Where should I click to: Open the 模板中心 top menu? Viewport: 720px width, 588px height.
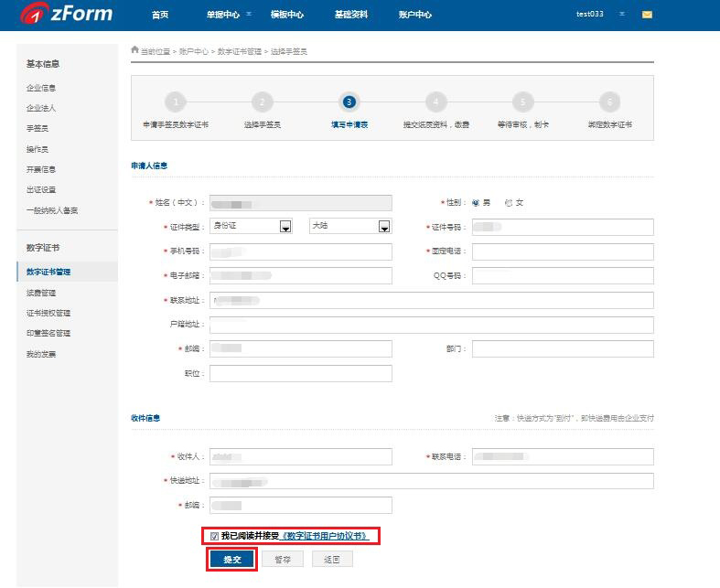(287, 15)
